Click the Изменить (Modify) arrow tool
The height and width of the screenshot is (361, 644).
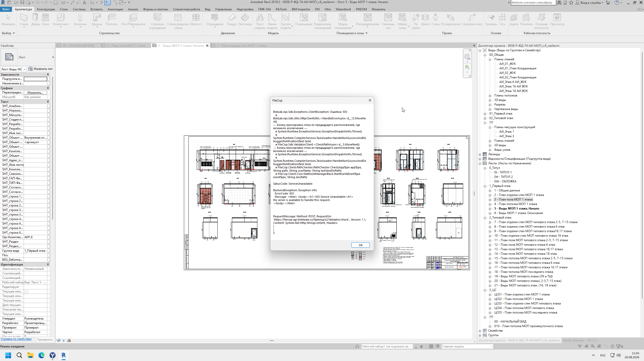(8, 20)
